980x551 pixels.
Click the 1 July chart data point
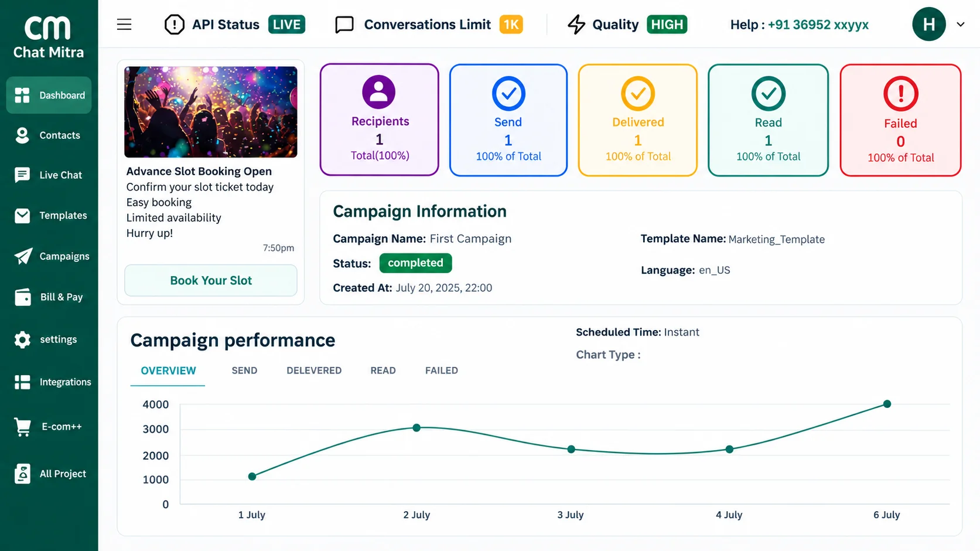252,477
